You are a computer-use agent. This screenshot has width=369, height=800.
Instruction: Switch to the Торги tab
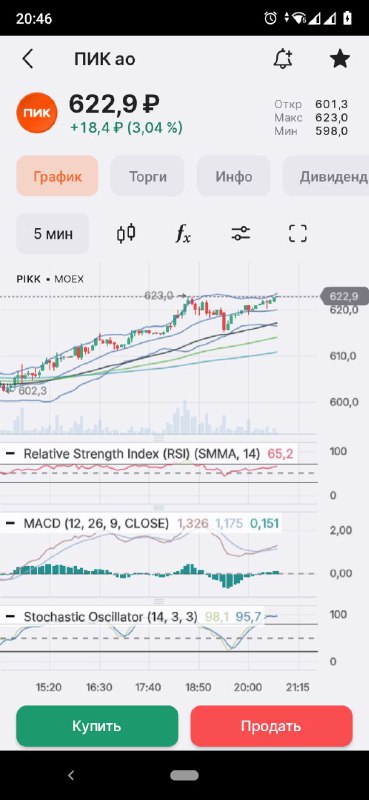point(147,176)
